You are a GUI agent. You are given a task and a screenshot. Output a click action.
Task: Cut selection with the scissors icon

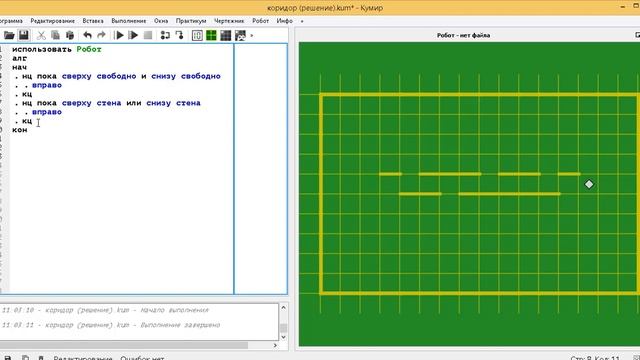[x=41, y=36]
